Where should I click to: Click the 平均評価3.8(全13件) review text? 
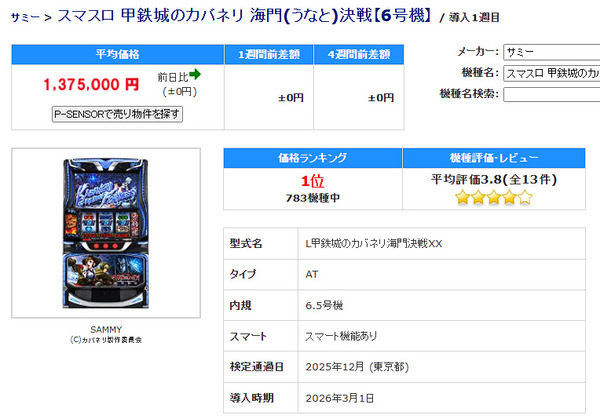click(x=494, y=179)
